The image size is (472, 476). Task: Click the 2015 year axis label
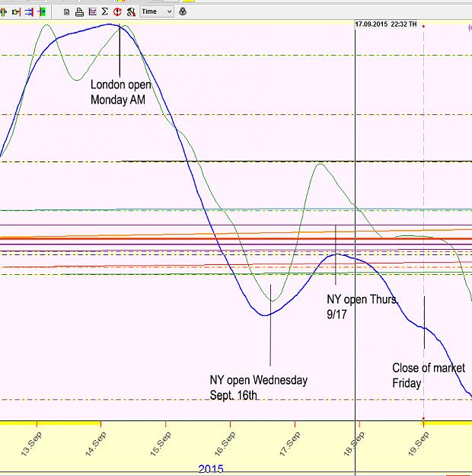pyautogui.click(x=211, y=469)
